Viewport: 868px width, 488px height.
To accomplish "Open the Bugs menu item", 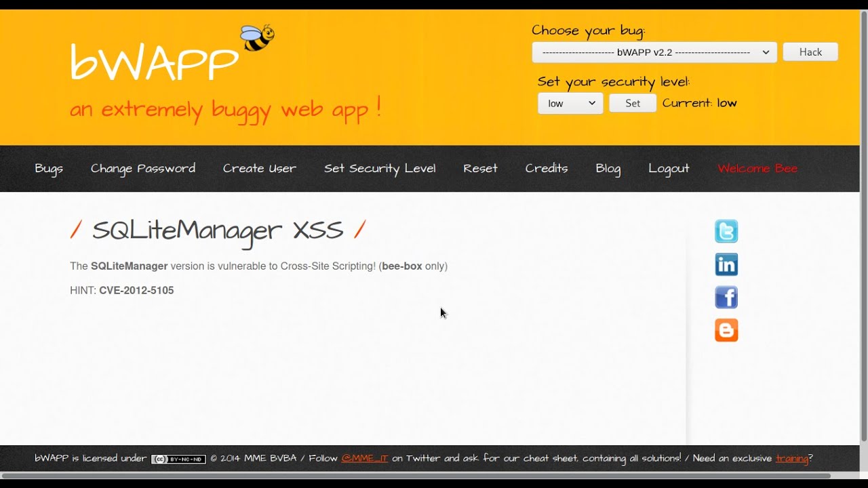I will tap(49, 168).
